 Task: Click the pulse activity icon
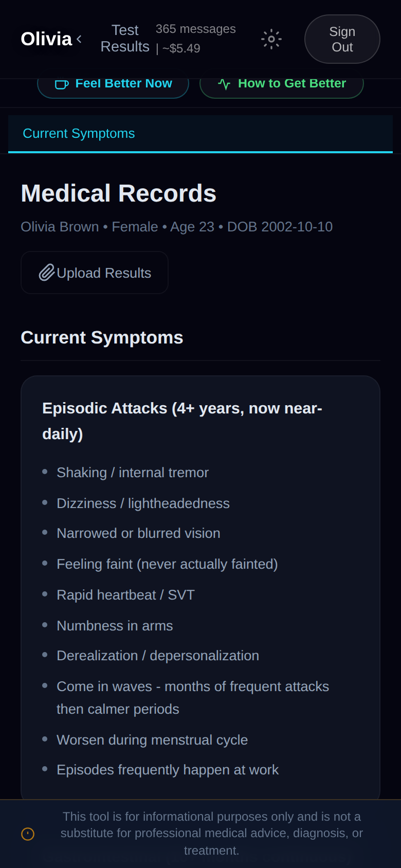pos(224,84)
